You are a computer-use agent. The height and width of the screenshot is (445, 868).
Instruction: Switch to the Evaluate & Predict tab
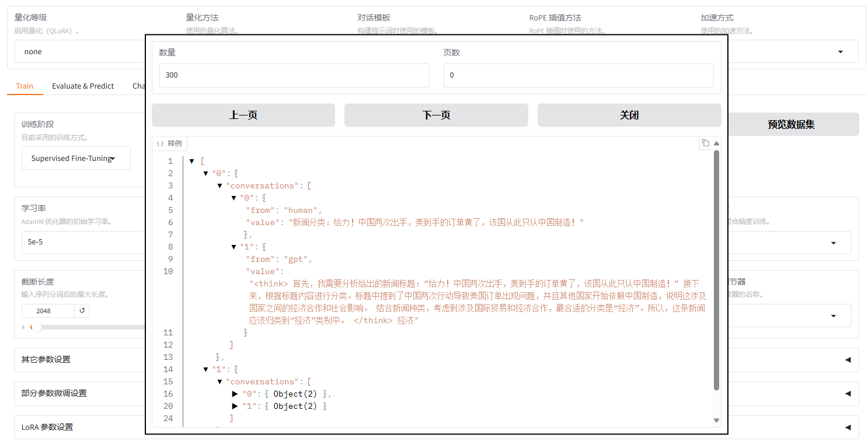83,86
